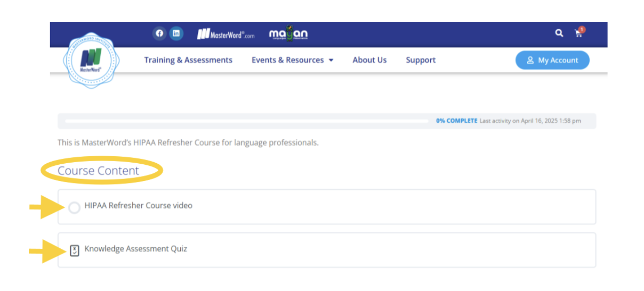Open the Facebook social icon
Screen dimensions: 644x291
pyautogui.click(x=159, y=33)
